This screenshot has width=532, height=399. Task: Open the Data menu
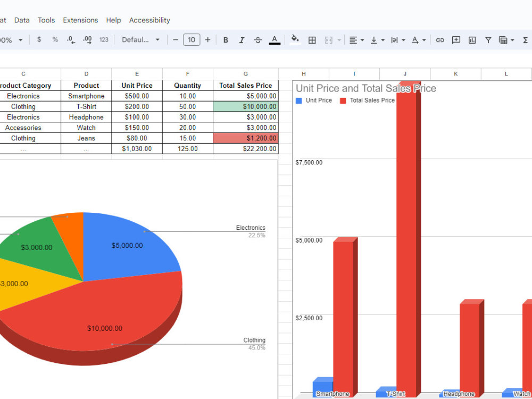tap(22, 20)
